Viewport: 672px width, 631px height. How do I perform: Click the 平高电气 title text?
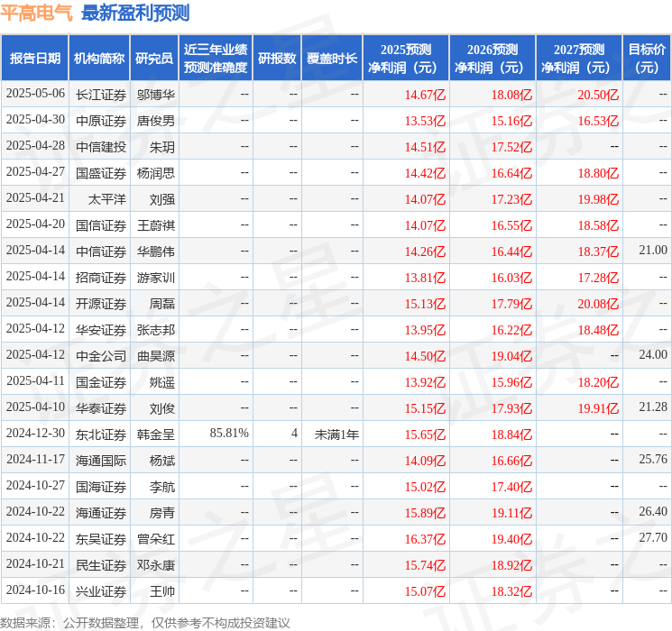click(x=36, y=13)
